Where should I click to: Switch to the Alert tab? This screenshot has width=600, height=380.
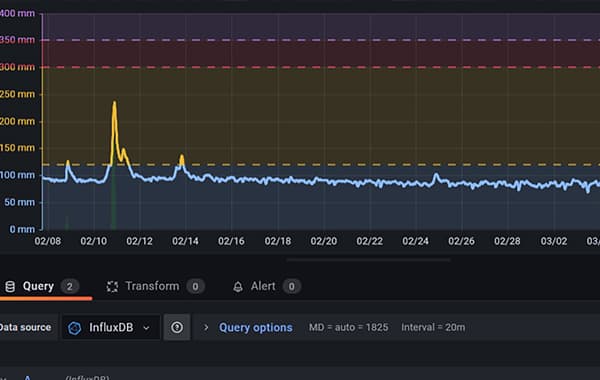tap(266, 286)
